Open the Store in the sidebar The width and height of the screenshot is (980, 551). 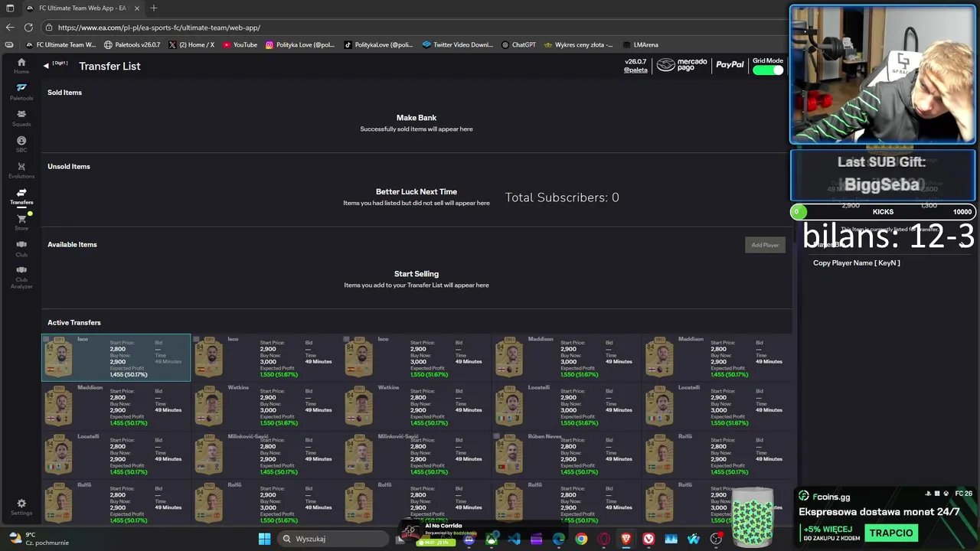coord(21,223)
